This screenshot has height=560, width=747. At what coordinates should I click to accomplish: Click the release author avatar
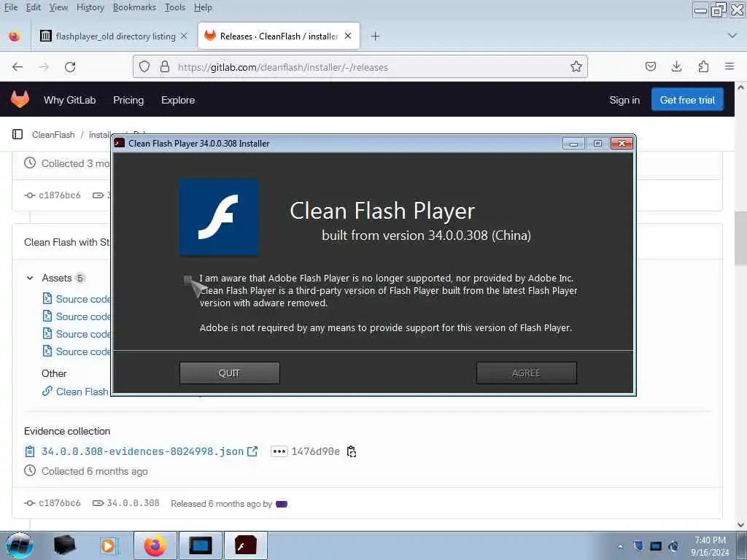coord(282,504)
